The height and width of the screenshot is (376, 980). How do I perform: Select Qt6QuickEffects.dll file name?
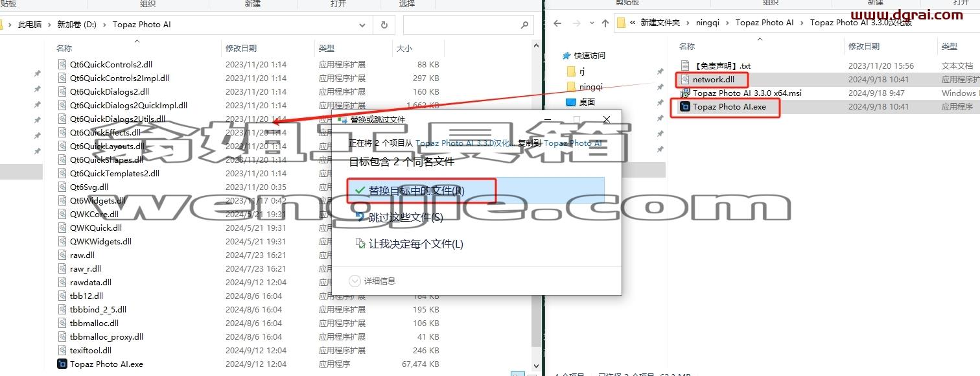coord(105,133)
